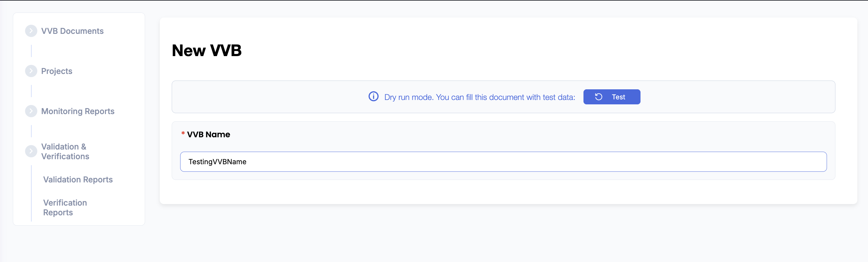
Task: Click the chevron icon beside Projects
Action: 31,71
